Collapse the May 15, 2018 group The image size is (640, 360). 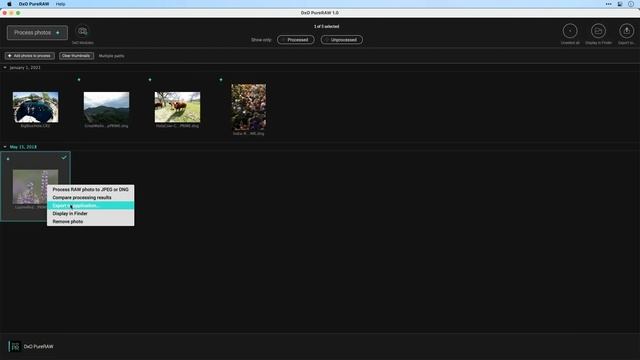click(5, 147)
